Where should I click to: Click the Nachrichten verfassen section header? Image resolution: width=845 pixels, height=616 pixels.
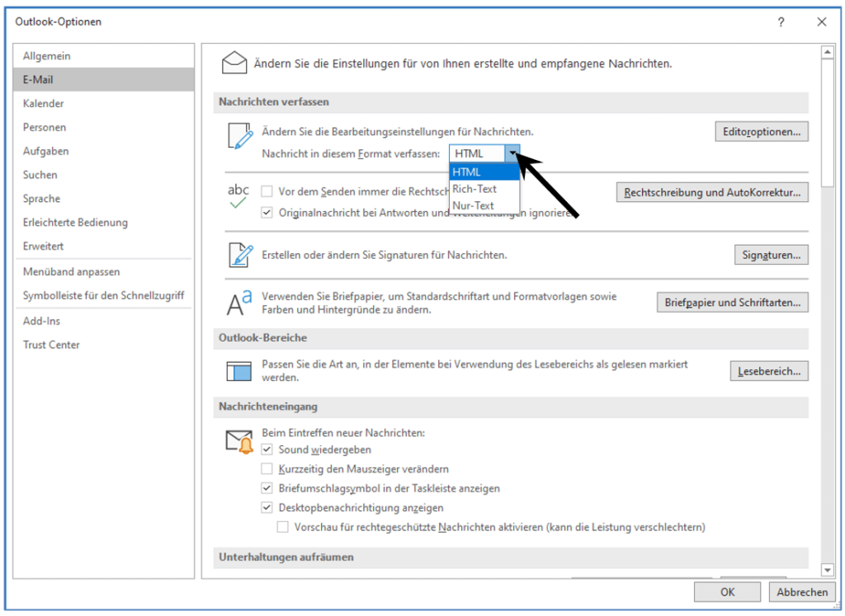(x=511, y=101)
